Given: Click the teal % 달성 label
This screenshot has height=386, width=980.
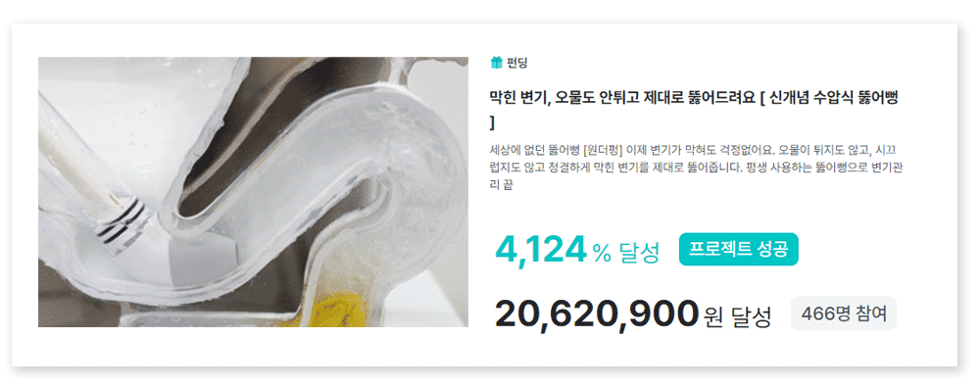Looking at the screenshot, I should click(625, 252).
